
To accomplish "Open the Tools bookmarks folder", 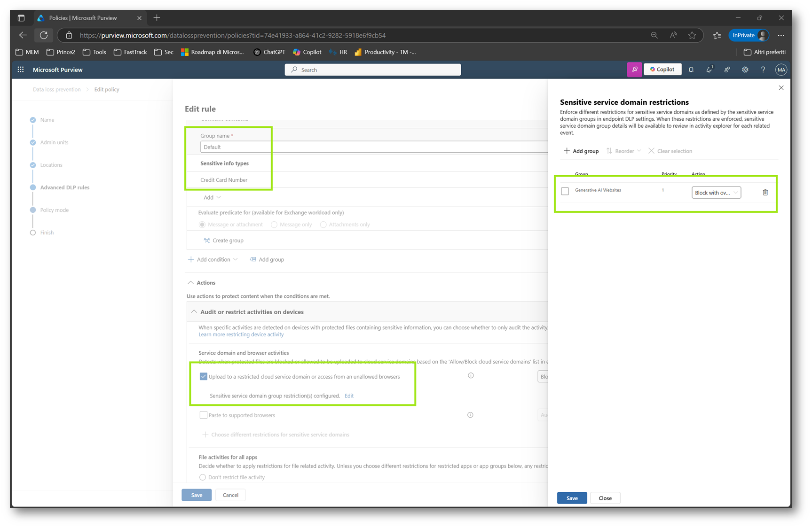I will pyautogui.click(x=95, y=52).
